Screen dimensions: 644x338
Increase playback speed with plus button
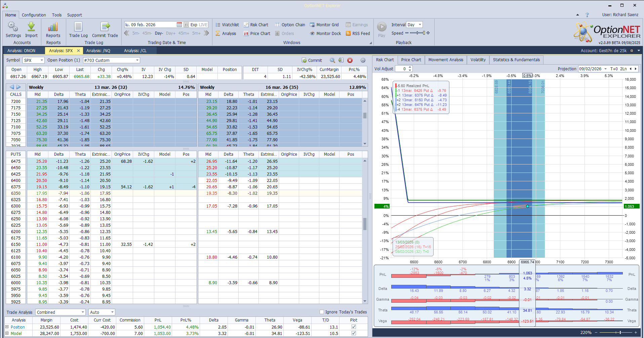pyautogui.click(x=428, y=33)
